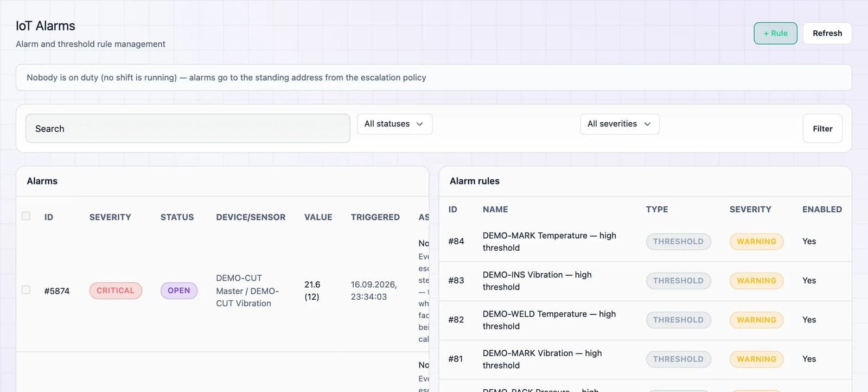Image resolution: width=868 pixels, height=392 pixels.
Task: Click alarm ID #5874
Action: (57, 291)
